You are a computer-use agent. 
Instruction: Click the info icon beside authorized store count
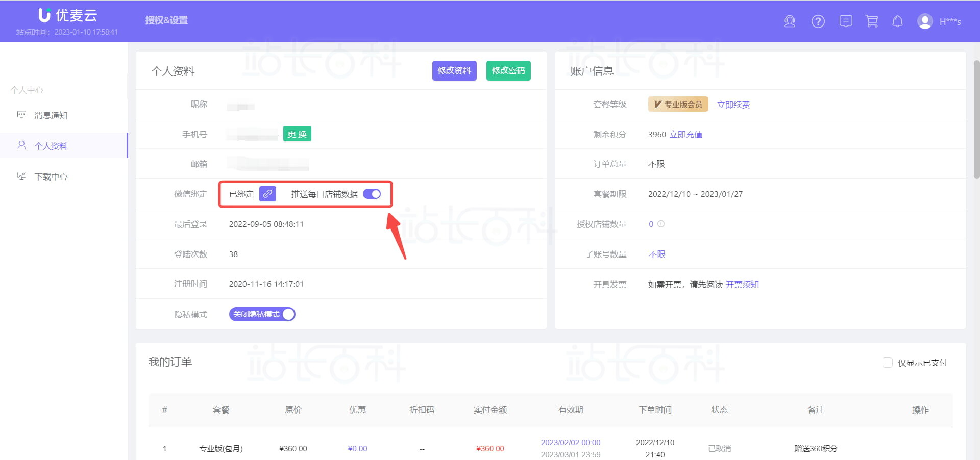click(661, 224)
